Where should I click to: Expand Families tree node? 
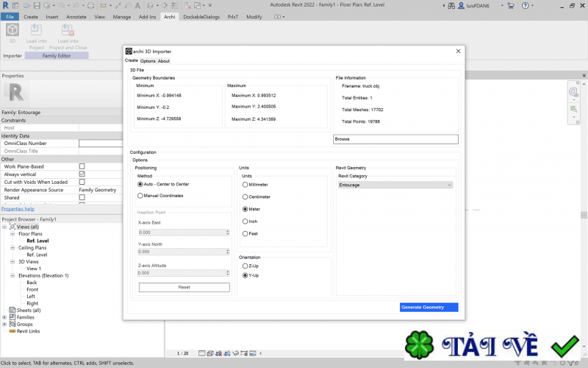(x=4, y=317)
